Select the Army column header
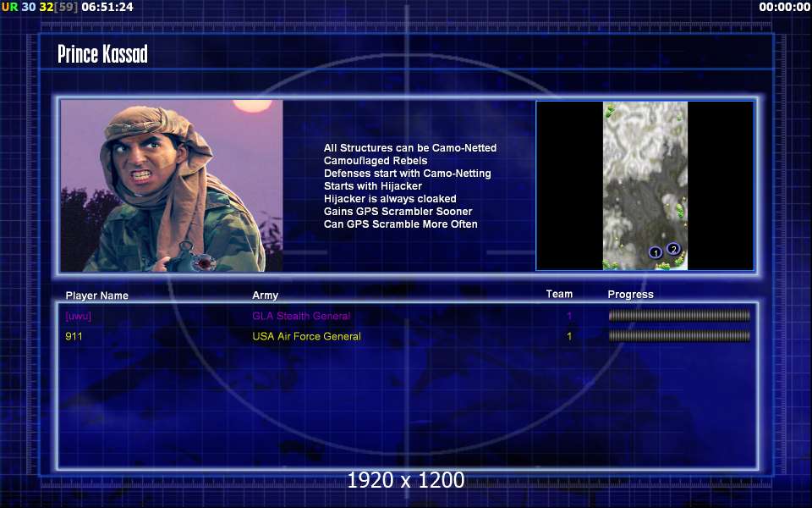The height and width of the screenshot is (508, 812). pos(265,295)
